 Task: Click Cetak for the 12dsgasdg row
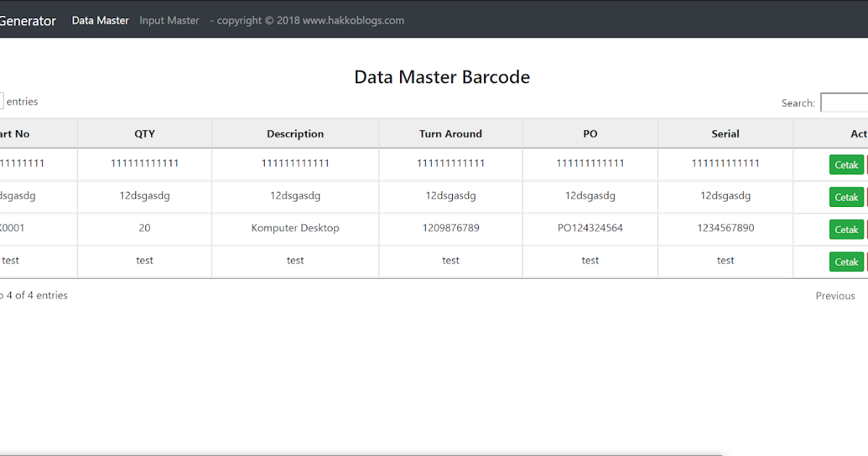(846, 196)
